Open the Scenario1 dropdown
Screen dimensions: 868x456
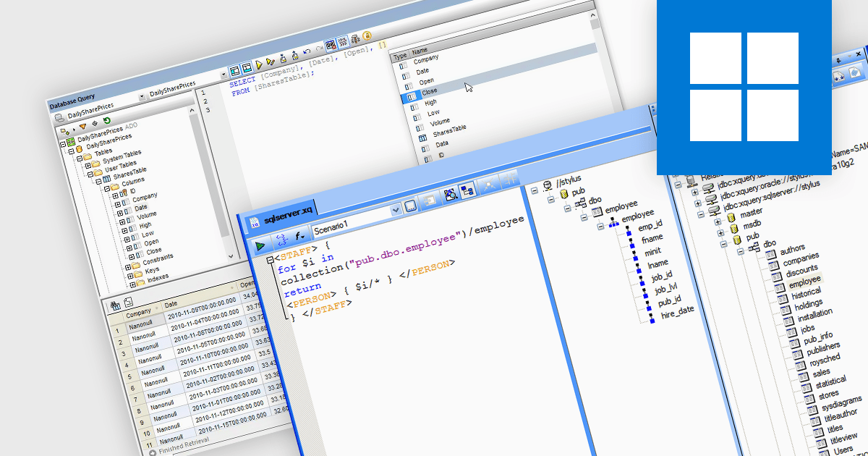(x=396, y=210)
